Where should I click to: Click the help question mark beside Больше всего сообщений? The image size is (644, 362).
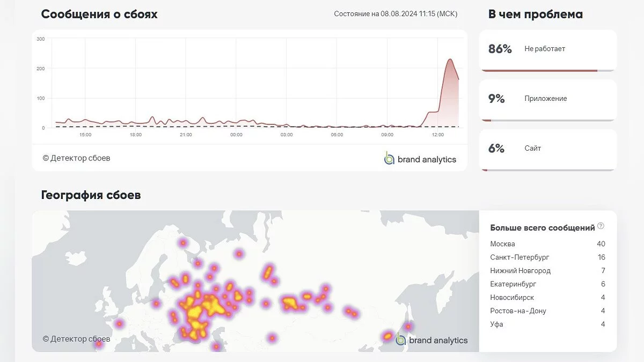[x=601, y=226]
